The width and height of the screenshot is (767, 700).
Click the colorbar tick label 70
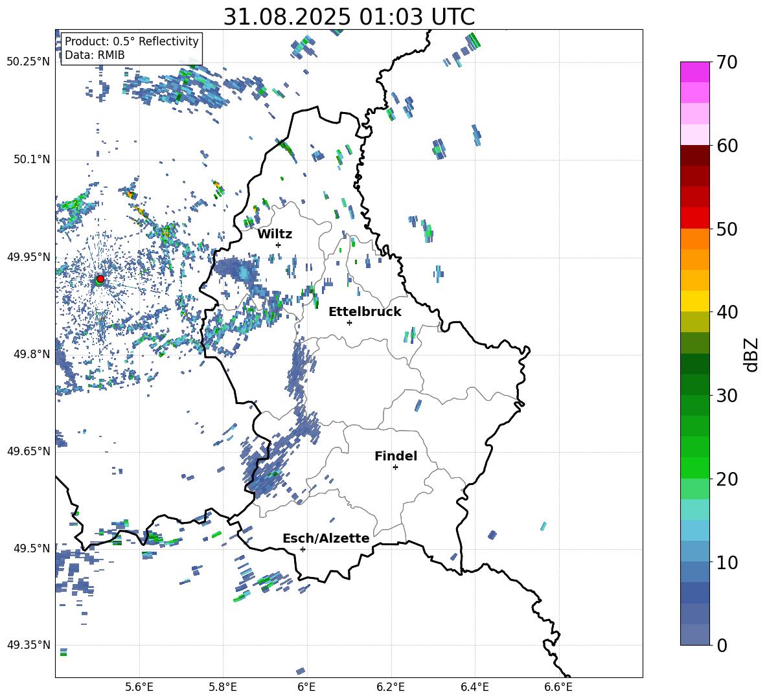[726, 63]
